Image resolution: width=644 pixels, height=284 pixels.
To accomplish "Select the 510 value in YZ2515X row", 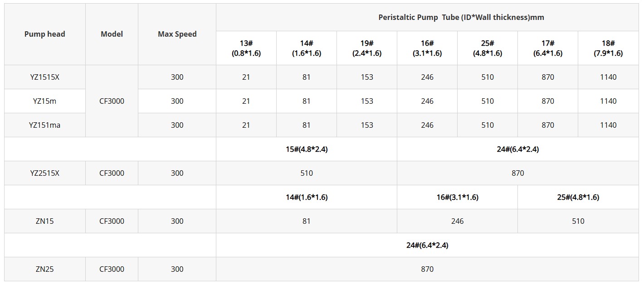I will [x=306, y=173].
